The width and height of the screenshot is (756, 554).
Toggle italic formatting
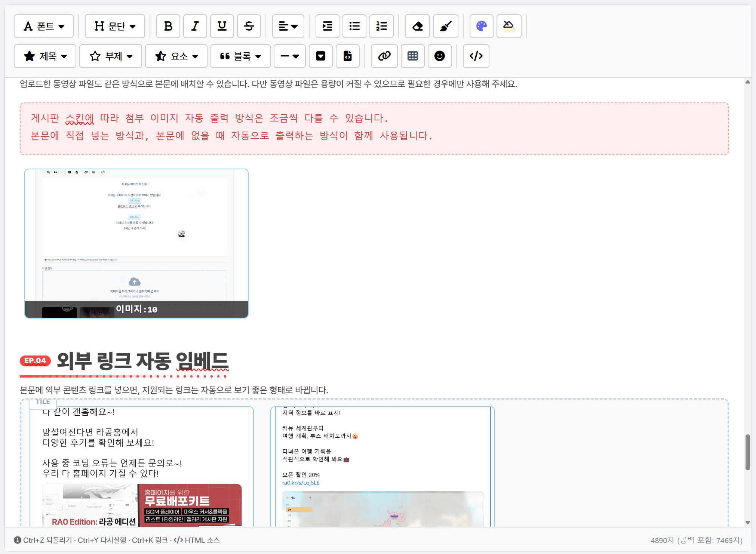point(195,26)
